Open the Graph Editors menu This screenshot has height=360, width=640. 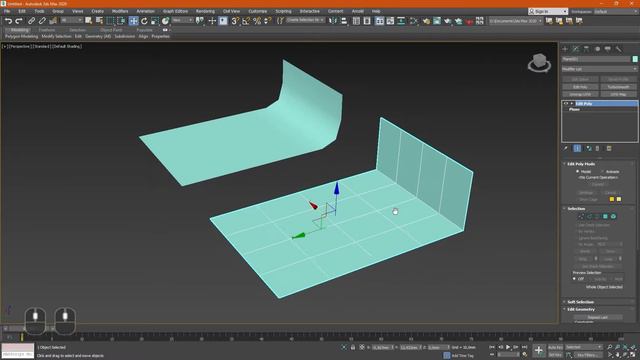pos(175,11)
